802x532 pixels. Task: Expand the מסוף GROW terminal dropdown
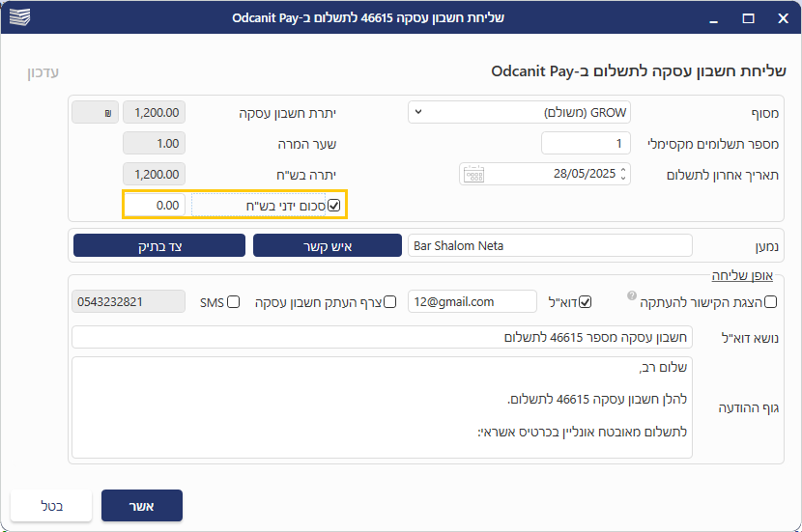(x=520, y=112)
